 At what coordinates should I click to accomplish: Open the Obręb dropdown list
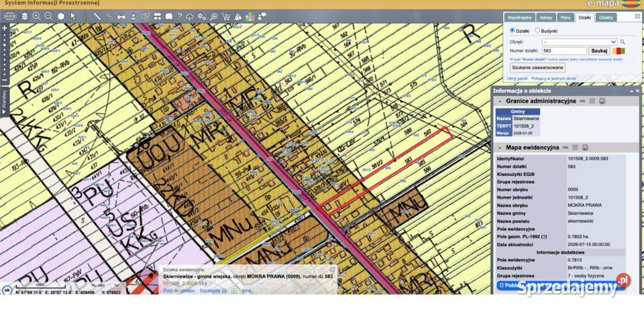(x=580, y=42)
